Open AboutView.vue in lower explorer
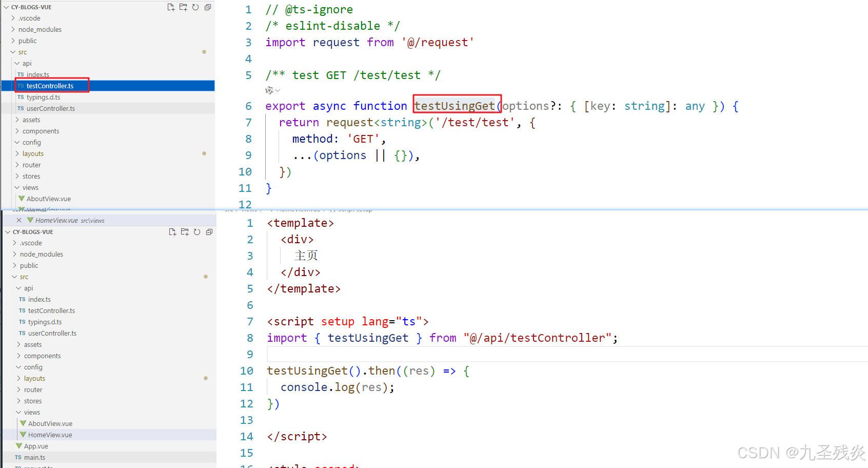The image size is (868, 468). tap(110, 424)
